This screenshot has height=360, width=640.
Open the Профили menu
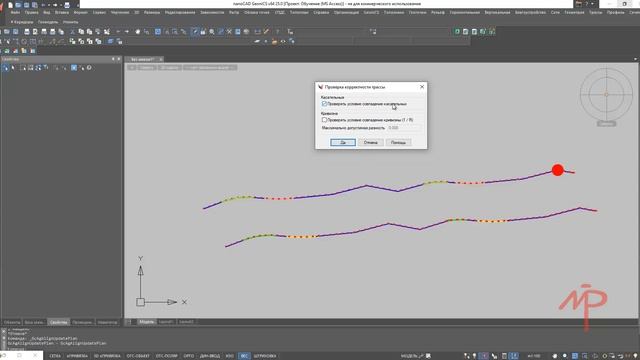pos(615,13)
